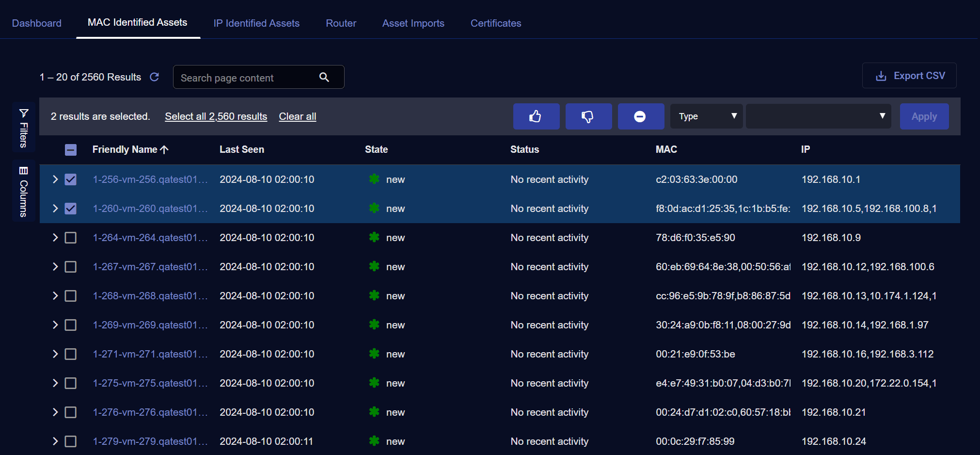Check the 1-264-vm-264 row checkbox

click(x=71, y=238)
